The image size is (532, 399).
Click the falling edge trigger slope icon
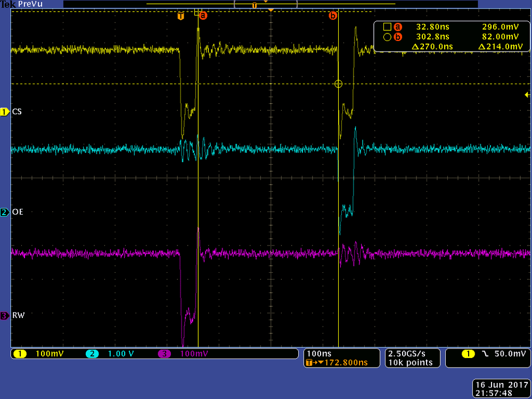(x=485, y=354)
